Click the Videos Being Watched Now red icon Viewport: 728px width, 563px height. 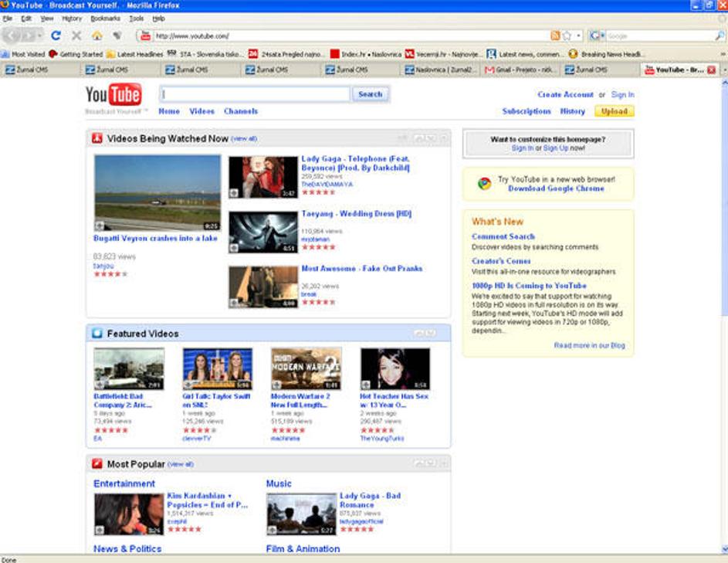97,139
